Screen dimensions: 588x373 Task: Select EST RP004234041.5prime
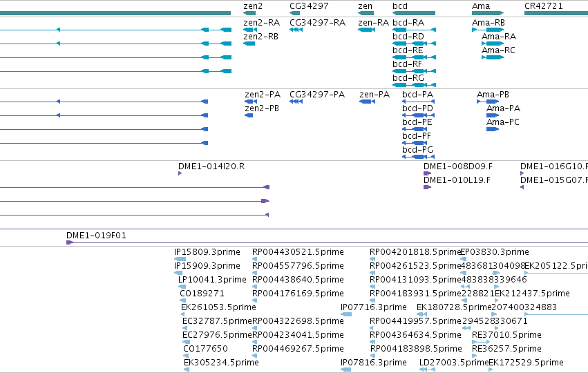click(x=255, y=342)
